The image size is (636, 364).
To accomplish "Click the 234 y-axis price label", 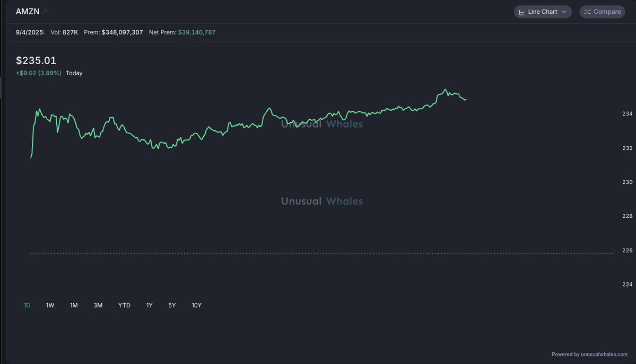I will click(627, 114).
